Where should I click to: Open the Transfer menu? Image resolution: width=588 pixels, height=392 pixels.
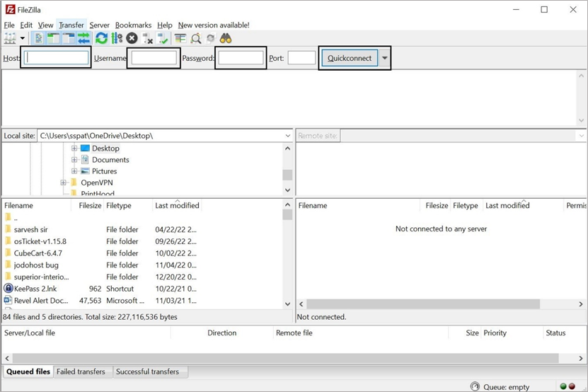(x=71, y=25)
